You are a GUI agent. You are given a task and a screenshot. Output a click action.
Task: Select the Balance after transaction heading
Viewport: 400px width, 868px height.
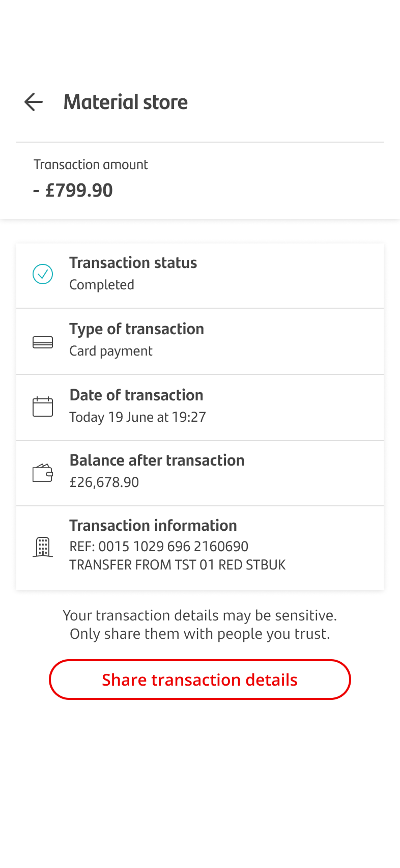click(x=157, y=460)
